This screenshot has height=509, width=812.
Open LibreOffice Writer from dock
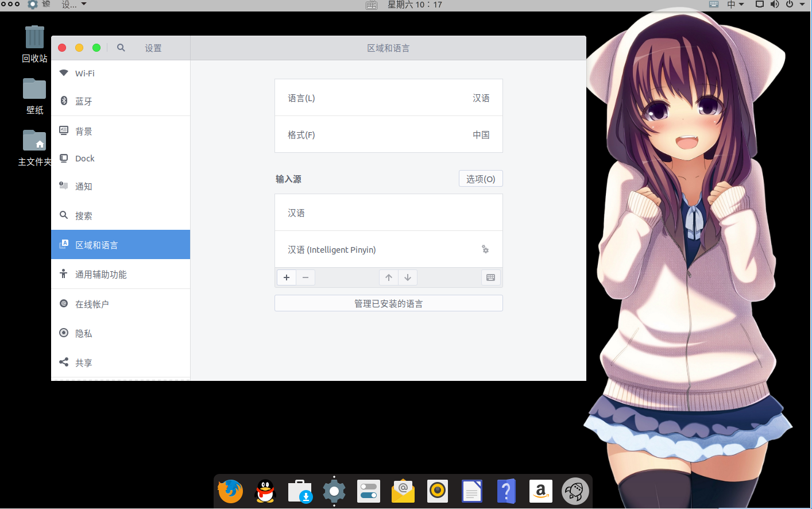tap(472, 491)
